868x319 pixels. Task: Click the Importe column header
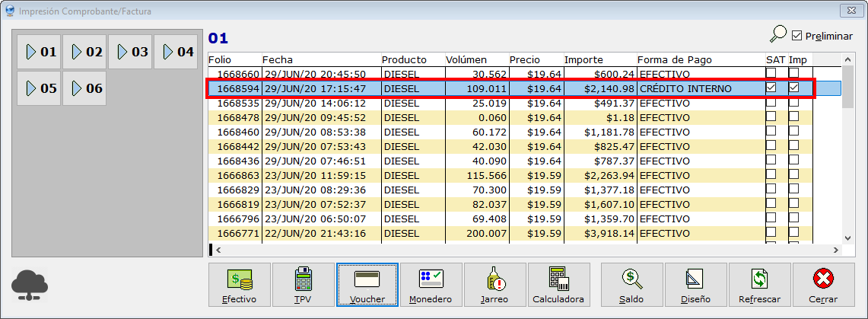598,59
